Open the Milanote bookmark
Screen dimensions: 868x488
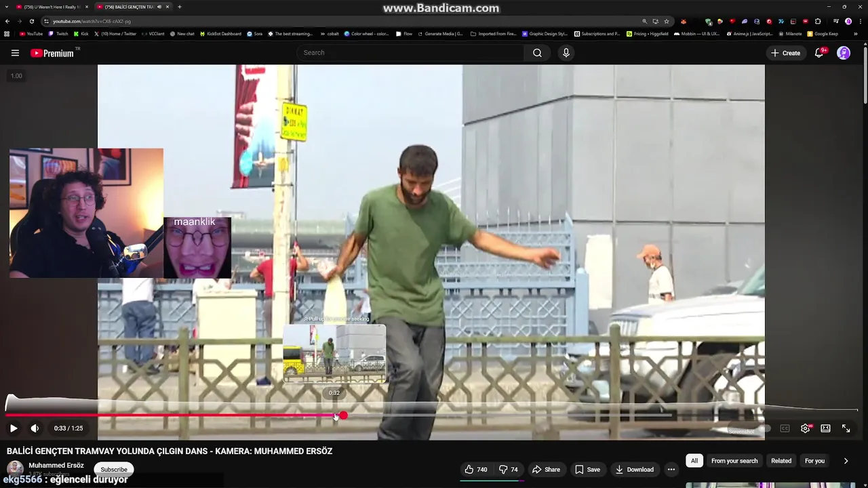tap(789, 33)
